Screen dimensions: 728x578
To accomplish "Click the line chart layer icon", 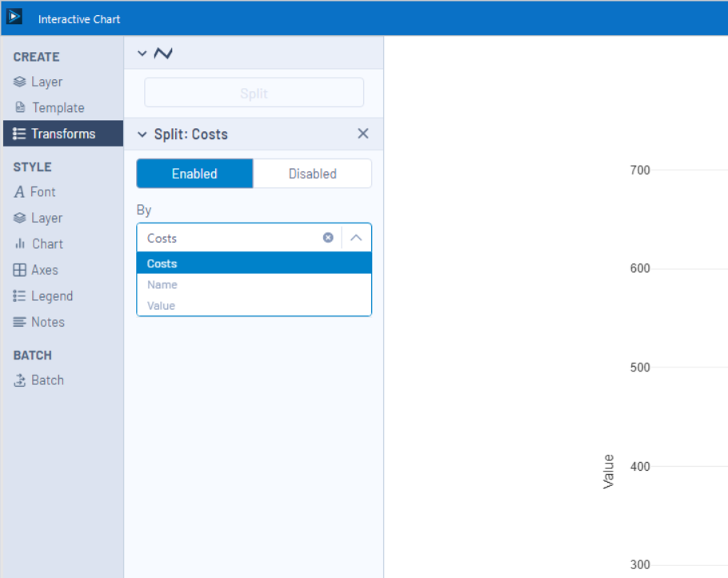I will click(162, 53).
